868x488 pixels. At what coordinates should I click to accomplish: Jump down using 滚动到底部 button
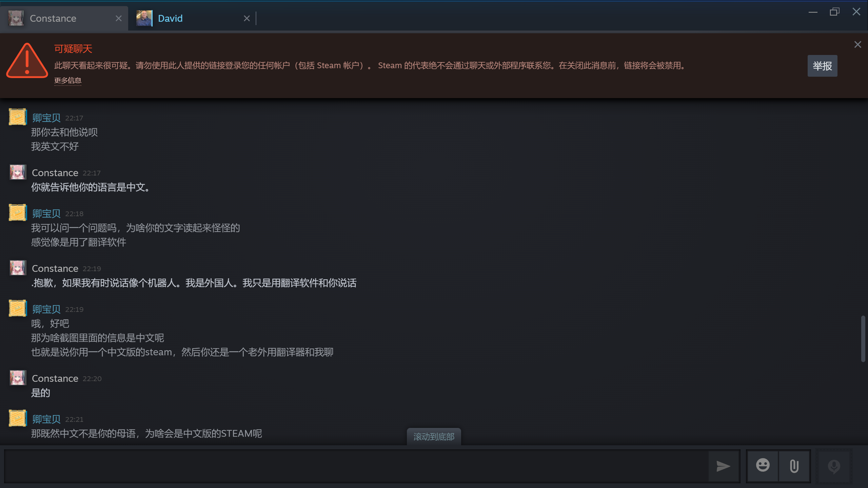(x=434, y=437)
